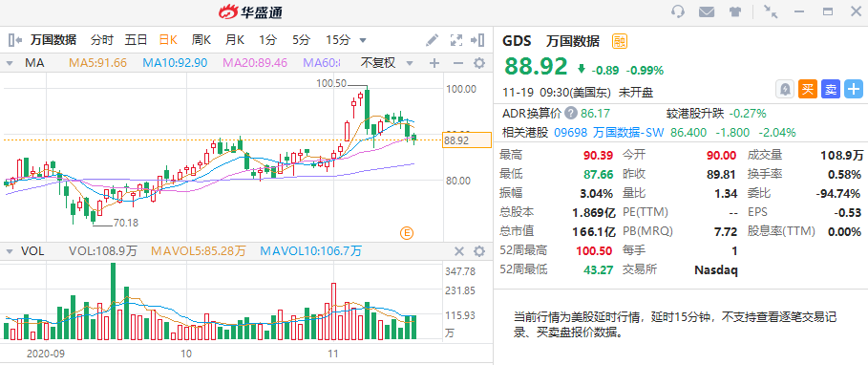Expand chart to fullscreen
868x365 pixels.
point(456,40)
